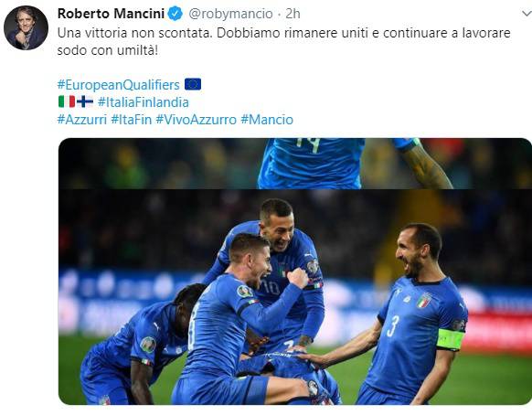Screen dimensions: 532x415
Task: Open the #EuropeanQualifiers hashtag
Action: (119, 85)
